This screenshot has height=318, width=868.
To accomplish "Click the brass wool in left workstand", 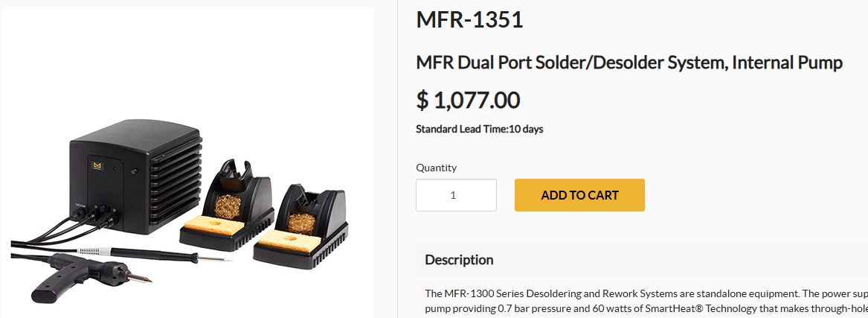I will pyautogui.click(x=228, y=206).
